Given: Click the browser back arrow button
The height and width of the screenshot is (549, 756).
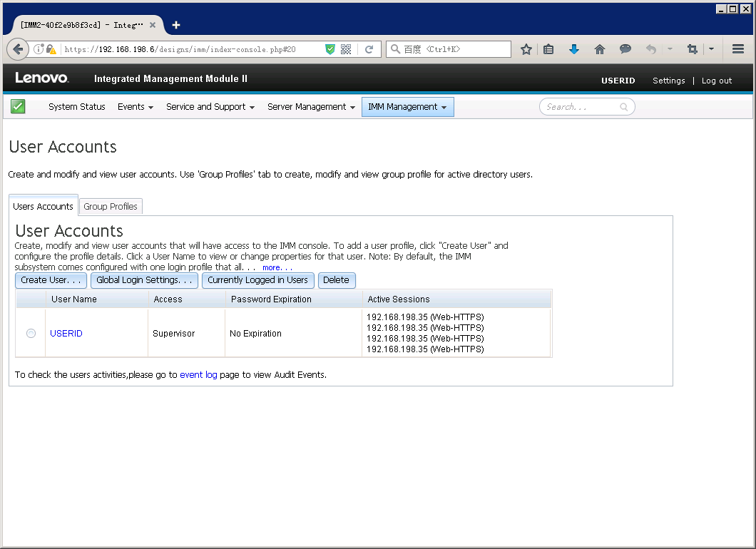Looking at the screenshot, I should (x=18, y=49).
